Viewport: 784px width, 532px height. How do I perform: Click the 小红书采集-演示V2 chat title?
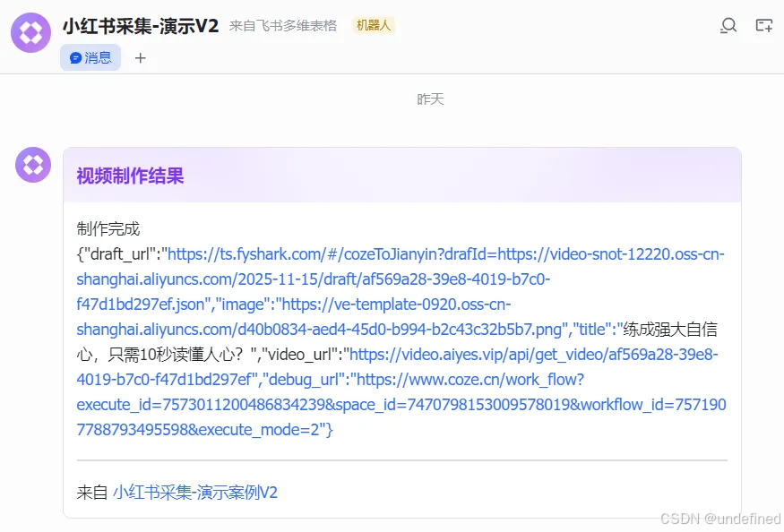141,25
